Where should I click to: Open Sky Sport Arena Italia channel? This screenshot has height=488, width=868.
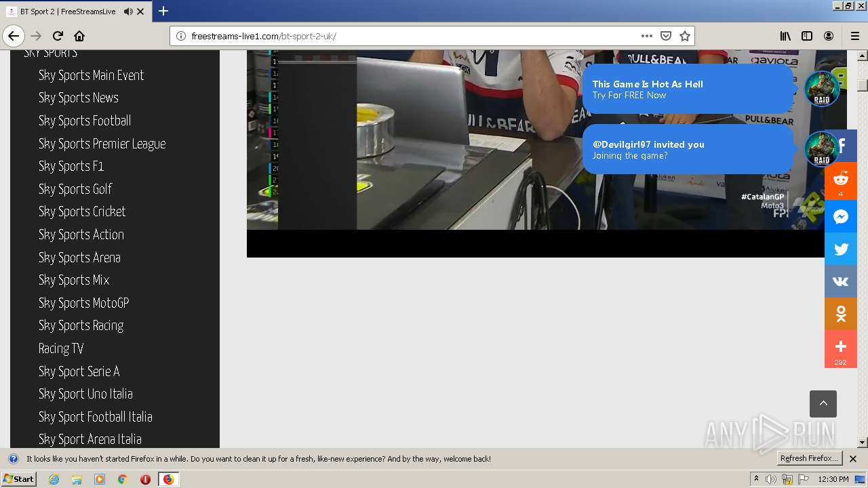point(90,439)
